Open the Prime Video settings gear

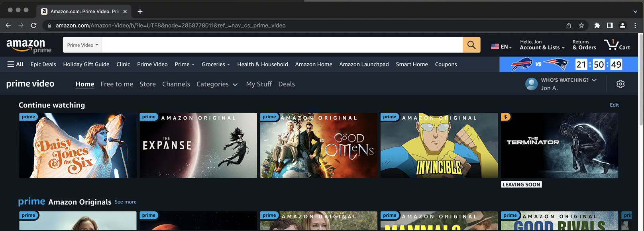620,84
